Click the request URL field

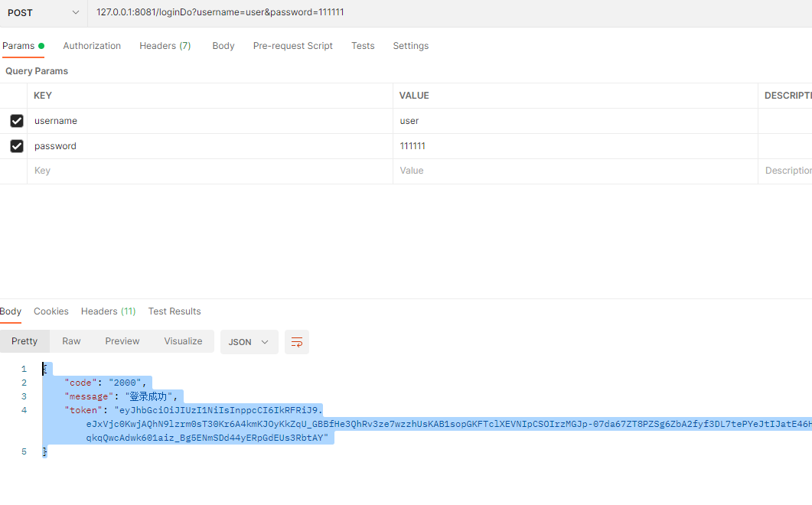click(x=449, y=12)
